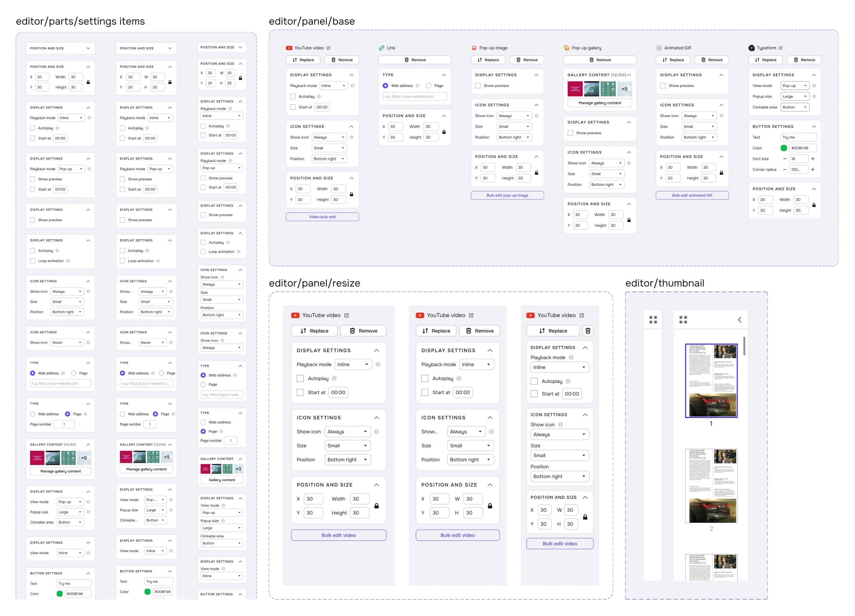
Task: Click the Show icon info icon in the Animated GIF panel
Action: 722,116
